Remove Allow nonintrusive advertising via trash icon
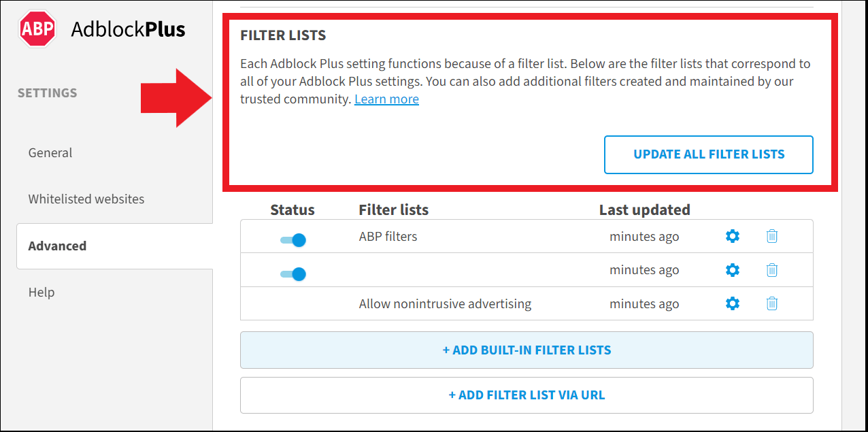The width and height of the screenshot is (868, 432). tap(771, 303)
